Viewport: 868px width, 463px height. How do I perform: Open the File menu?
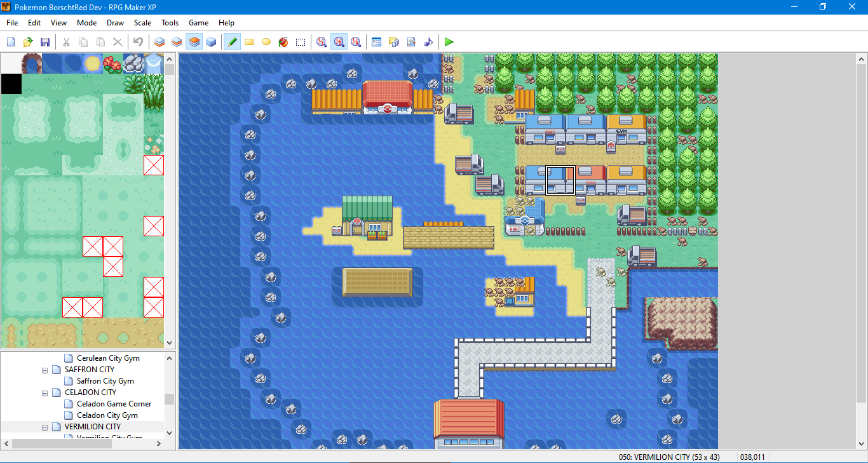[x=12, y=22]
